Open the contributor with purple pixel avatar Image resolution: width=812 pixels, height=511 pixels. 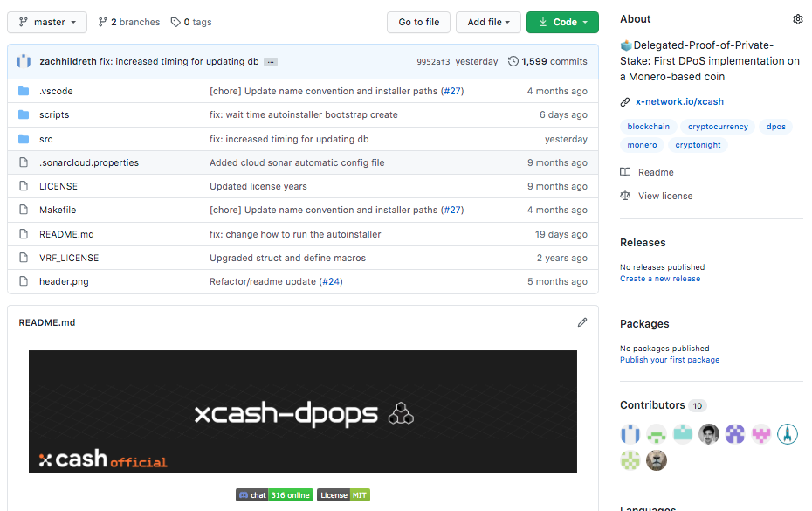tap(735, 434)
